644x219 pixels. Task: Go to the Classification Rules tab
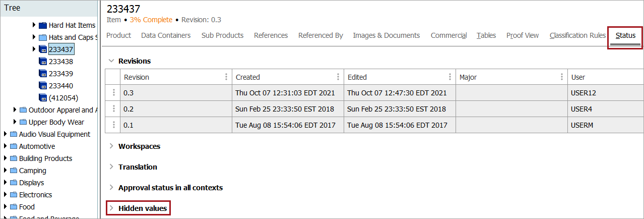(x=577, y=35)
